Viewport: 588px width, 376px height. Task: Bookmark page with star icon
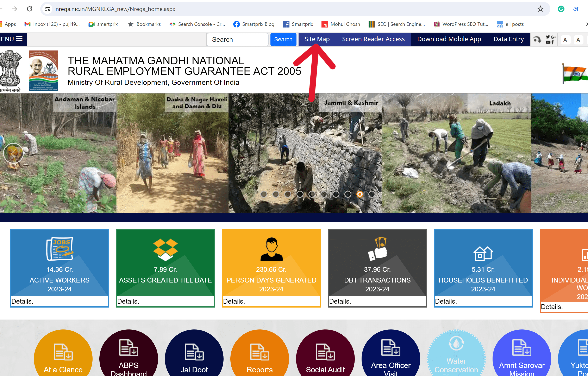(540, 9)
